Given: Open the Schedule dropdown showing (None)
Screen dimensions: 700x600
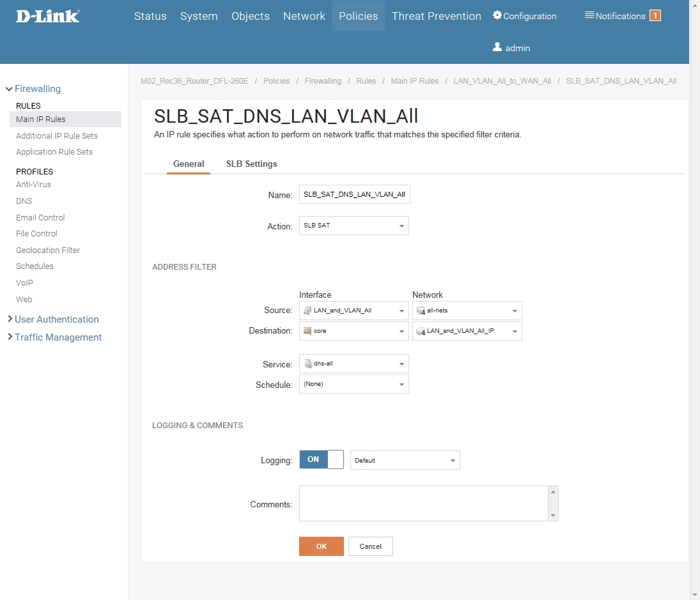Looking at the screenshot, I should click(354, 384).
